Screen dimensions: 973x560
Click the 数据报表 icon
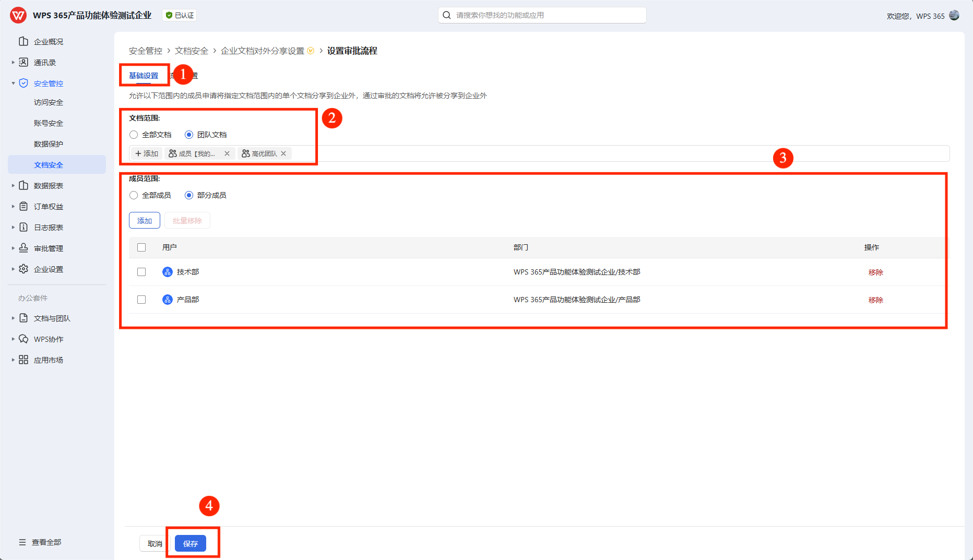pyautogui.click(x=23, y=185)
